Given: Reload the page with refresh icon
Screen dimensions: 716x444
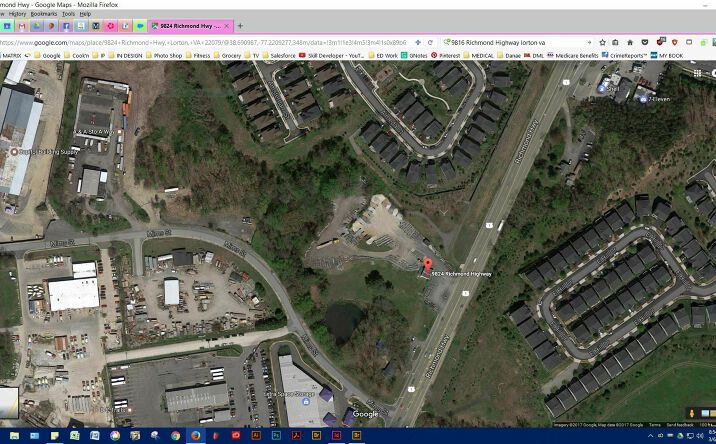Looking at the screenshot, I should click(430, 42).
